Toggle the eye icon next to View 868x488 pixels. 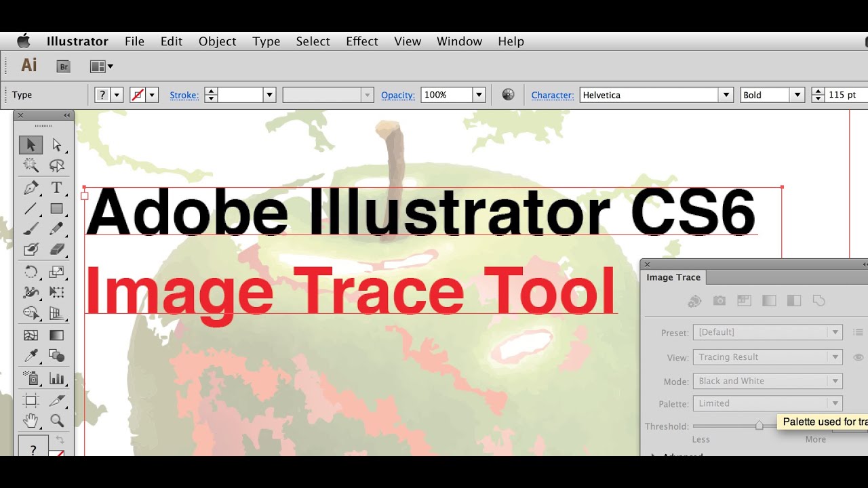(x=858, y=357)
